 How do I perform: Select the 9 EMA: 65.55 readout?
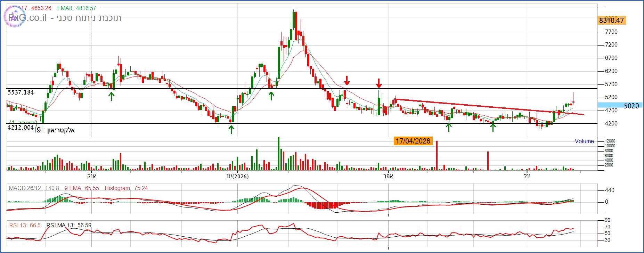(81, 188)
